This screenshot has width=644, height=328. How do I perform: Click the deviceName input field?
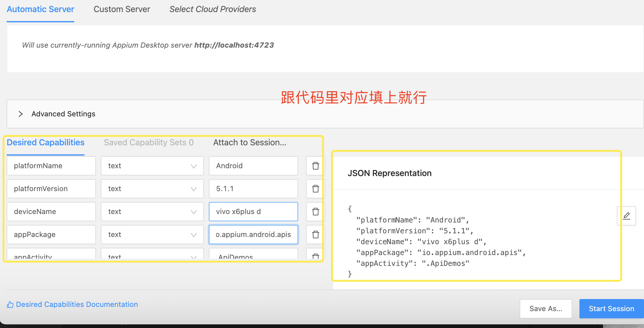(253, 211)
